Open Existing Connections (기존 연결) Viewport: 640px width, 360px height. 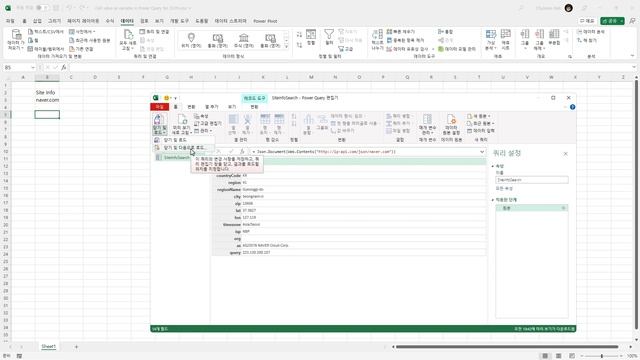click(81, 49)
